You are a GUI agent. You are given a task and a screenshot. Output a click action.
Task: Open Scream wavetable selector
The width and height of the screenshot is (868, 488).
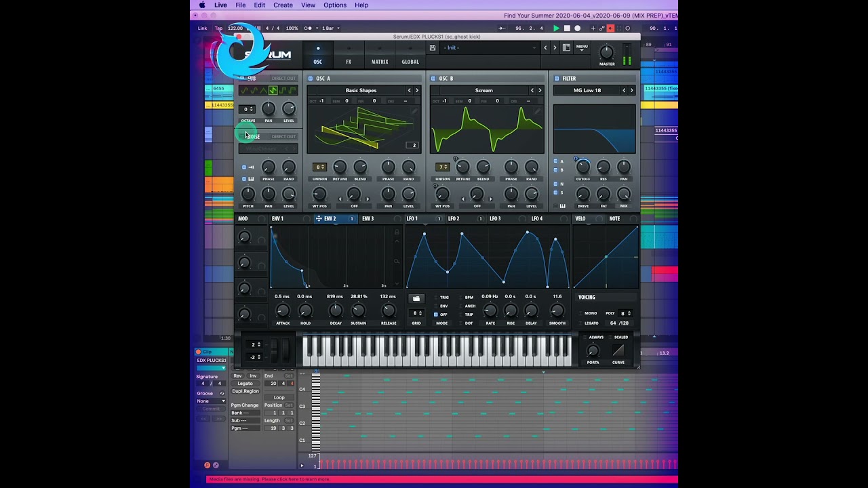coord(484,90)
